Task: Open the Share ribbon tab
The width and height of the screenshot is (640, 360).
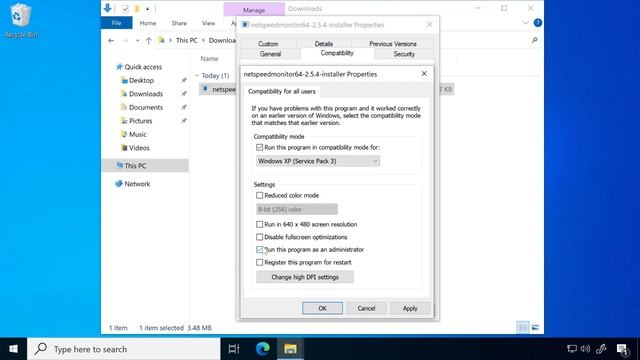Action: (179, 23)
